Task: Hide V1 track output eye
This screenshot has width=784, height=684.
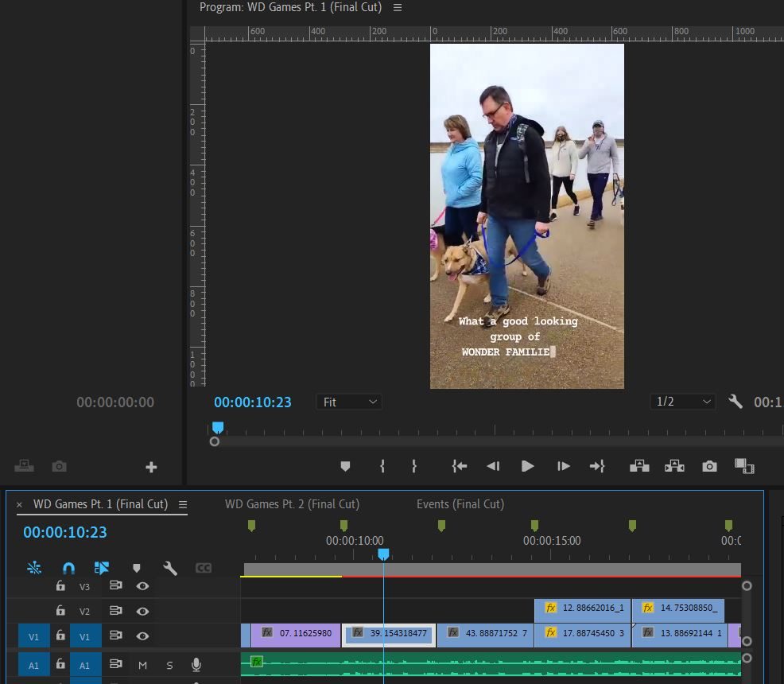Action: point(142,636)
